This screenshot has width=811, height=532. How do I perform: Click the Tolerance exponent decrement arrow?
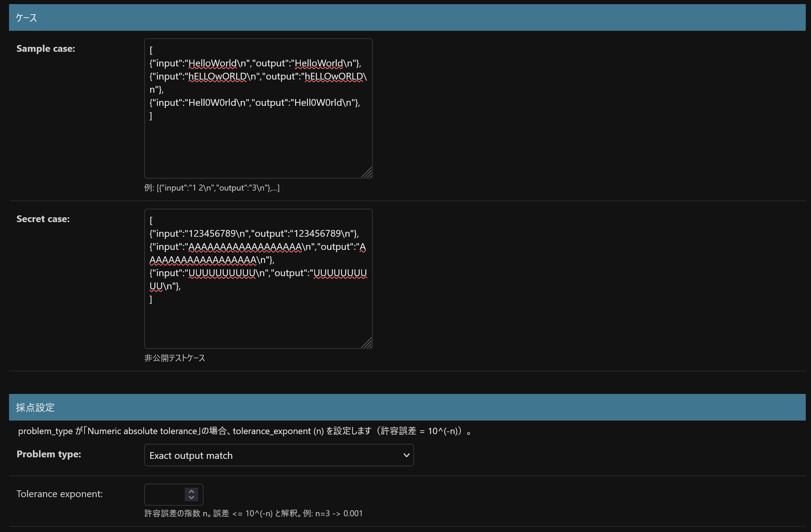click(191, 498)
